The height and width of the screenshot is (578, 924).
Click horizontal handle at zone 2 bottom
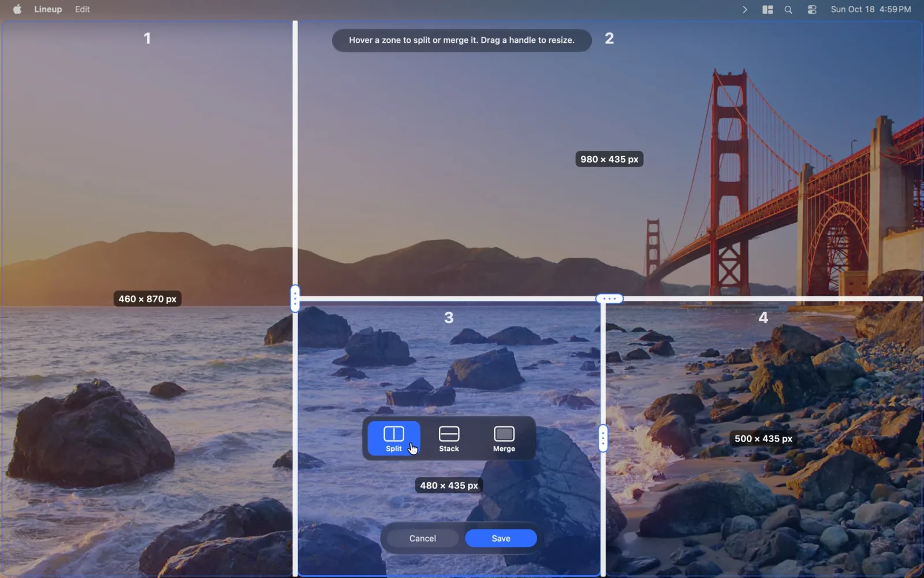(610, 299)
